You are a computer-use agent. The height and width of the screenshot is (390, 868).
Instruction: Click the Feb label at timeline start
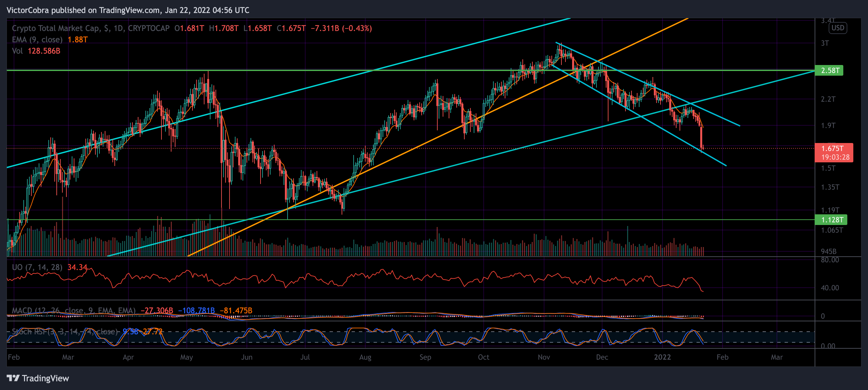click(14, 357)
